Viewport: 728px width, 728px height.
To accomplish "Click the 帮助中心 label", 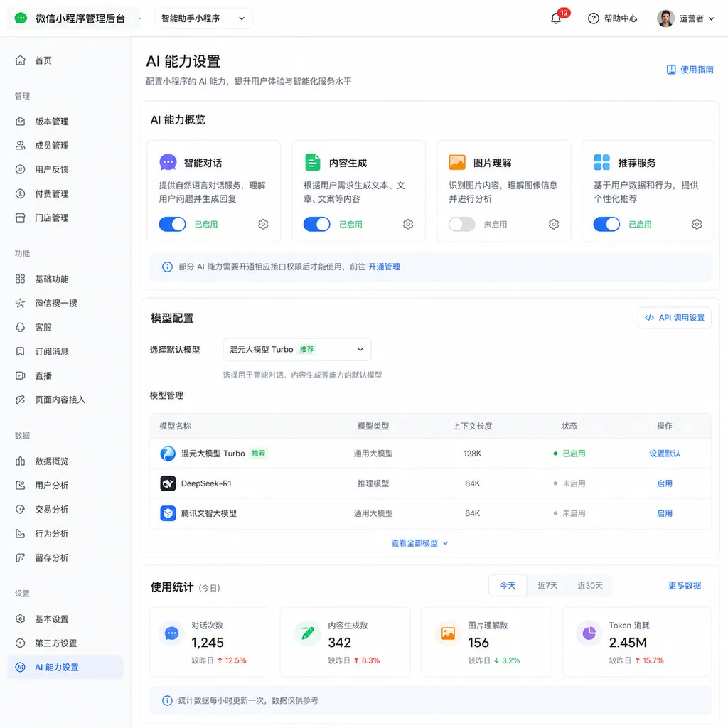I will click(x=620, y=18).
